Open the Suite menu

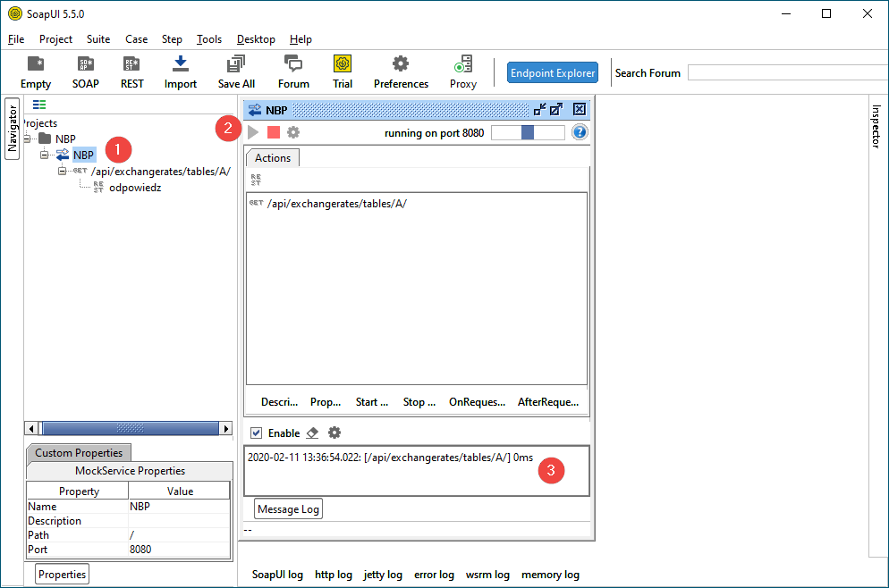point(98,39)
